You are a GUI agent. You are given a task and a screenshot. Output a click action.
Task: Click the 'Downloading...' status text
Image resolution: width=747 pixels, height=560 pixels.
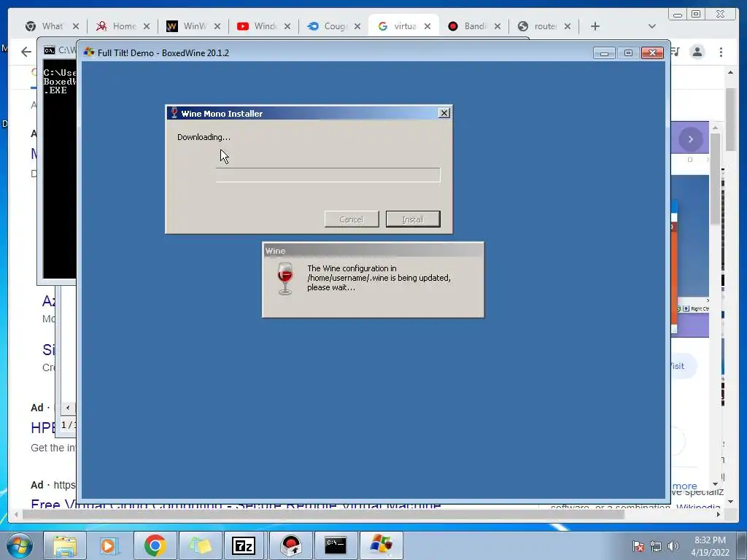pos(204,137)
